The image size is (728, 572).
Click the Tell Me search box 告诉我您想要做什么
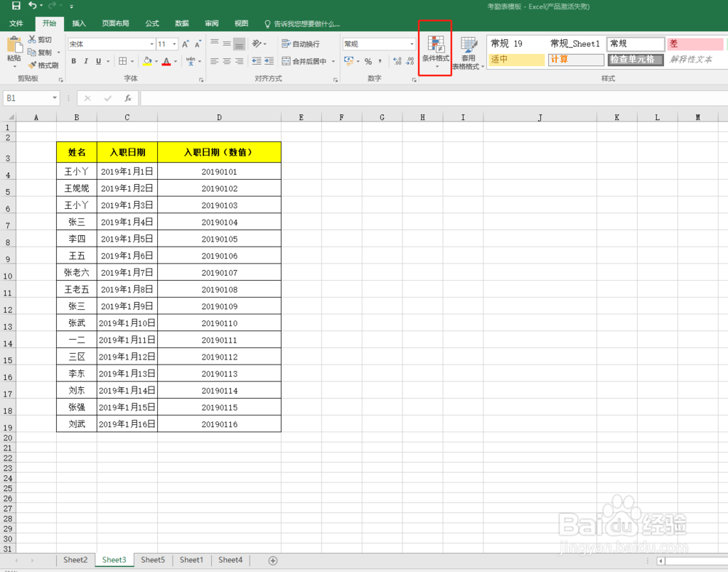pyautogui.click(x=302, y=24)
